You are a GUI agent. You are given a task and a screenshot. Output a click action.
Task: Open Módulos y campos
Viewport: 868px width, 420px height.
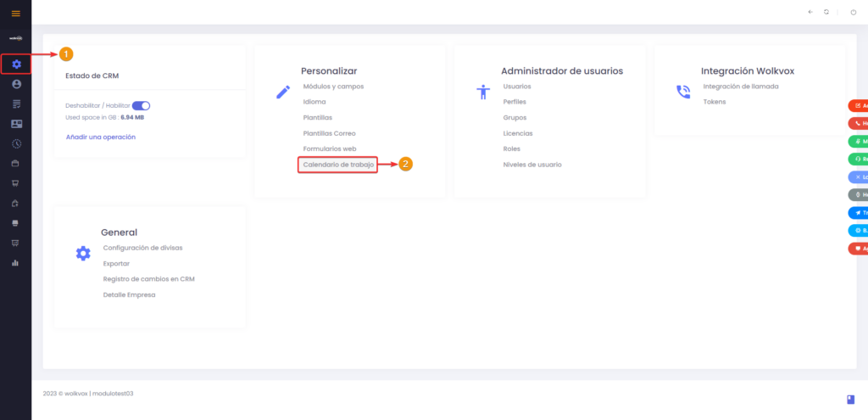[333, 87]
